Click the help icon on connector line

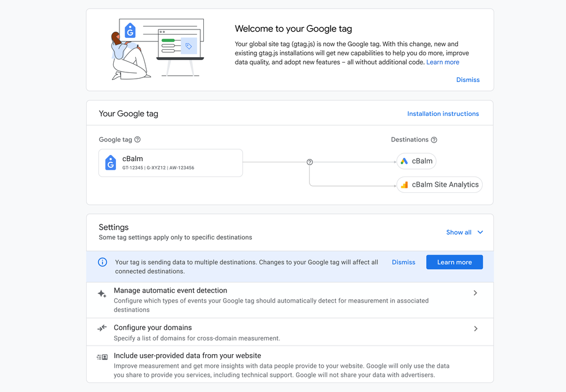click(x=310, y=162)
